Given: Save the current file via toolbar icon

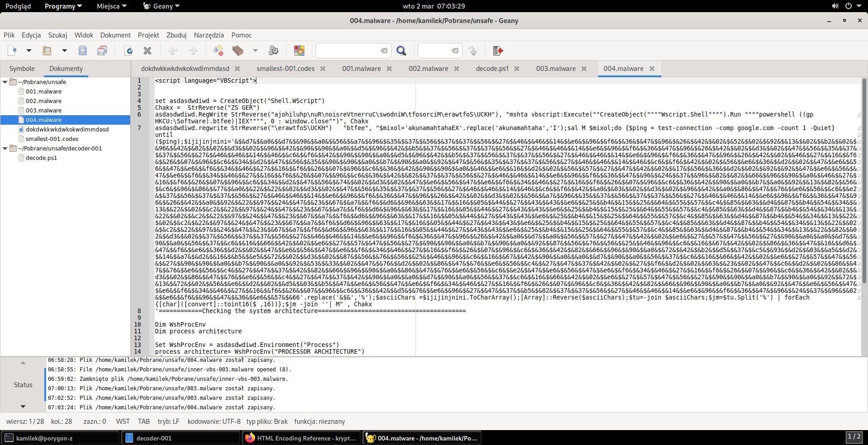Looking at the screenshot, I should [x=83, y=51].
